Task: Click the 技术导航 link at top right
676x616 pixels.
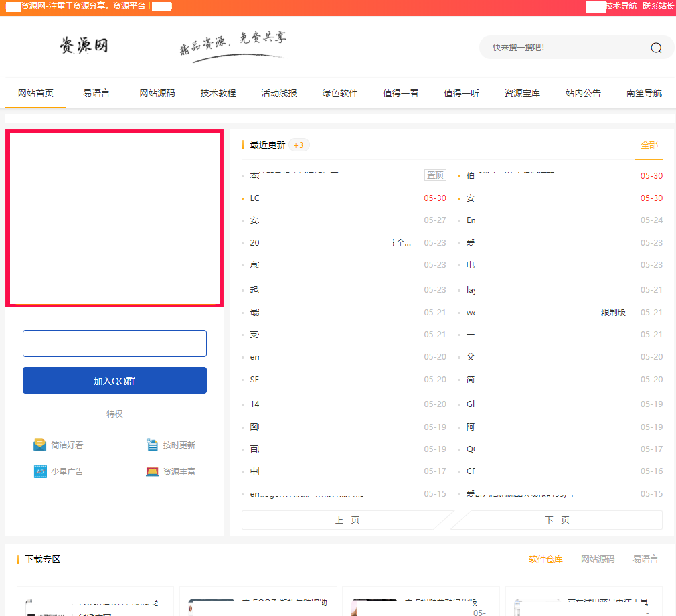Action: [x=619, y=7]
